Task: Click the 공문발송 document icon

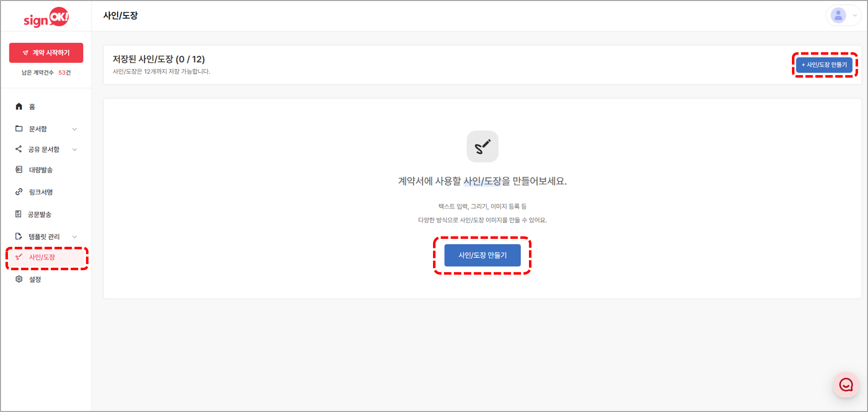Action: 18,214
